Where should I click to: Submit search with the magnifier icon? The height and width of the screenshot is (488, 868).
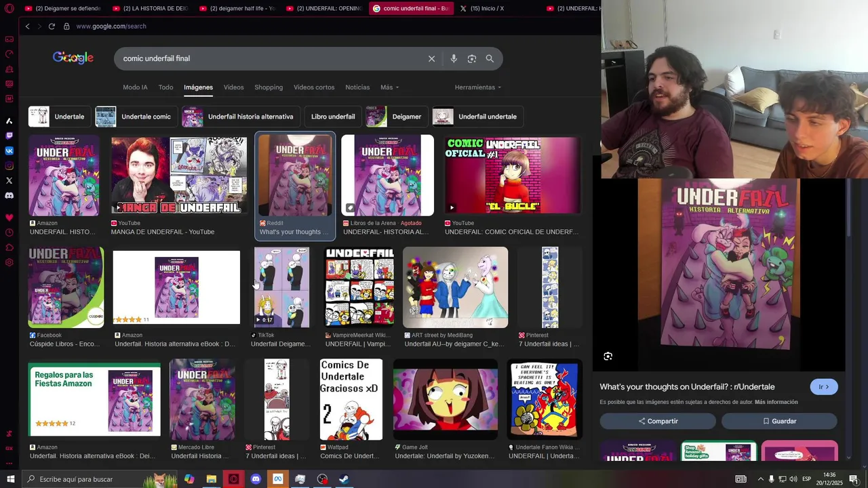click(x=490, y=58)
